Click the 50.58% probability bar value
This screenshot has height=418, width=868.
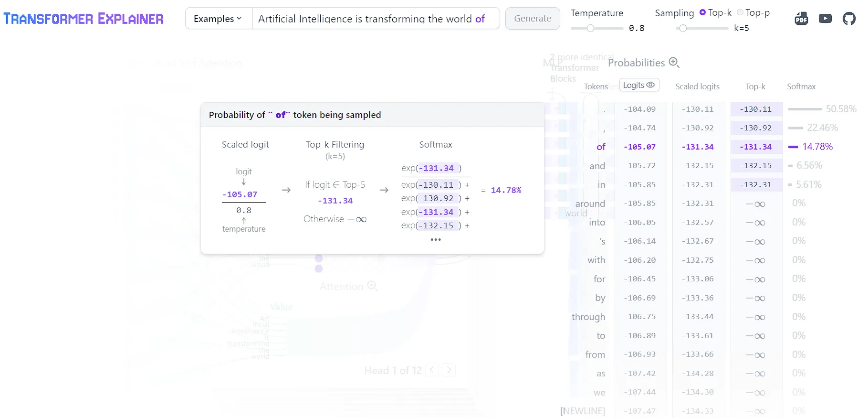click(x=841, y=109)
